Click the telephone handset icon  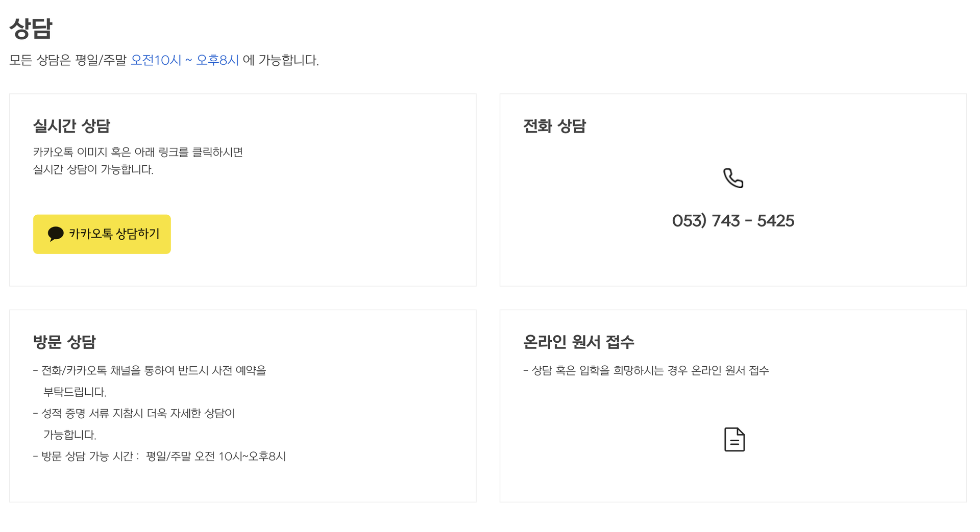733,178
